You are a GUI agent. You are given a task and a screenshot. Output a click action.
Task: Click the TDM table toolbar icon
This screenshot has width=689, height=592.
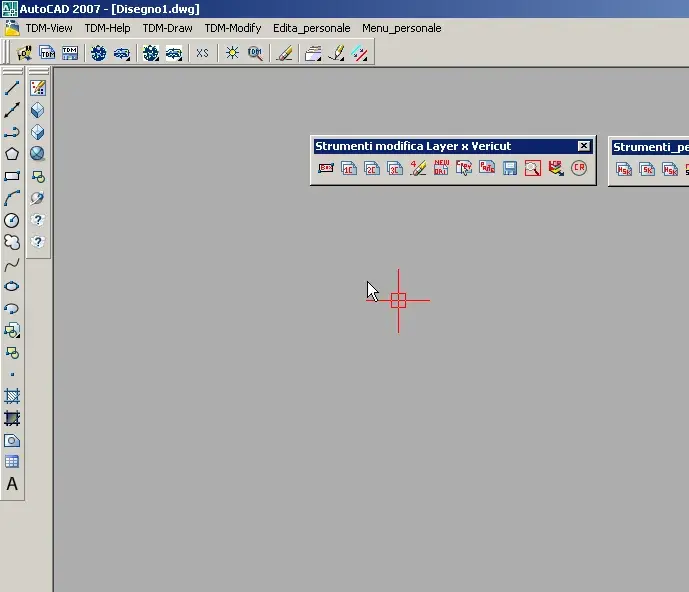pos(70,53)
